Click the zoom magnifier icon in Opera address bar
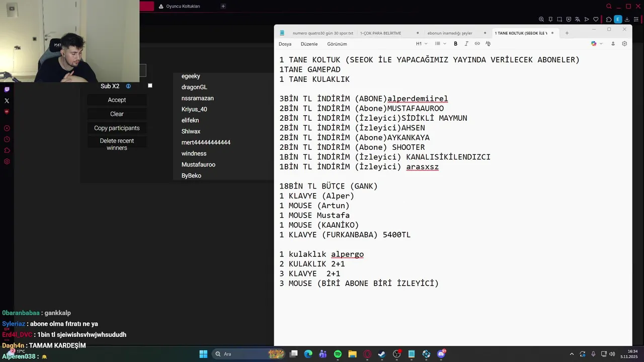 (x=541, y=19)
